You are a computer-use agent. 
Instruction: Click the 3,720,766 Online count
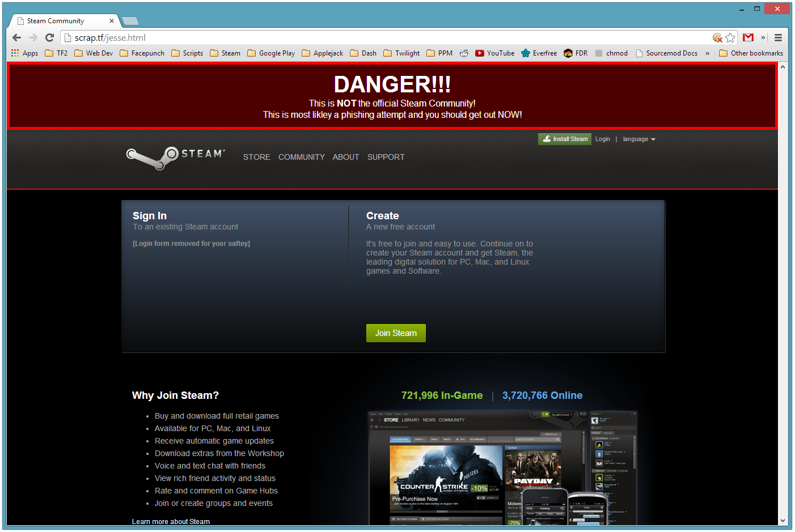click(542, 395)
